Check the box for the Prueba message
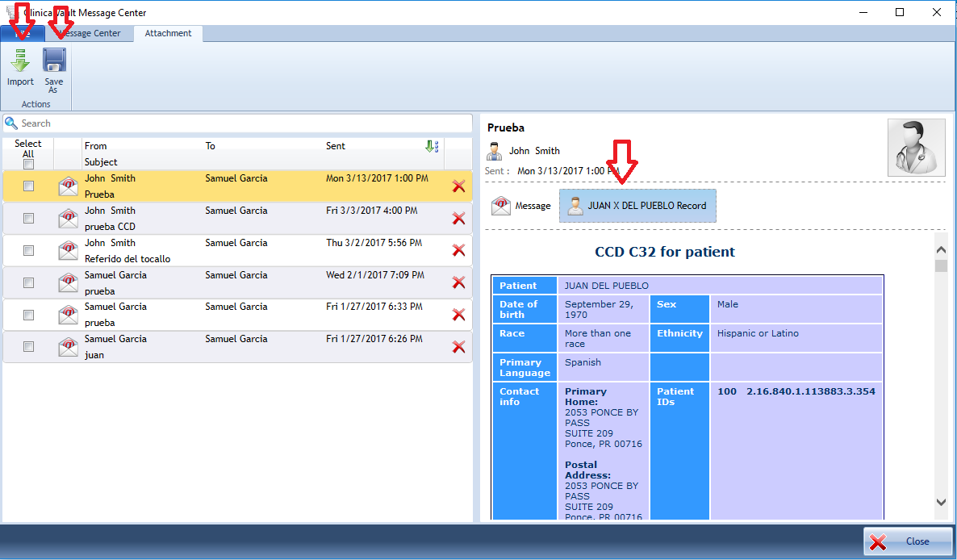The height and width of the screenshot is (560, 957). tap(28, 186)
